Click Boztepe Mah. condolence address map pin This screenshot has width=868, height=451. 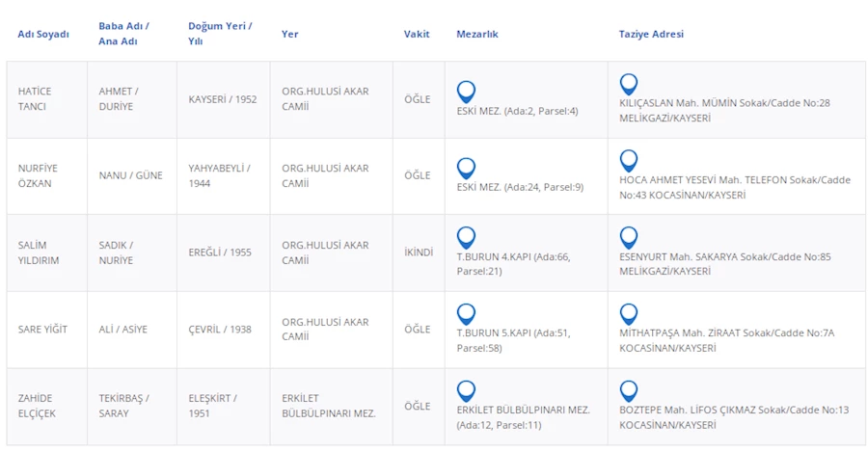(629, 390)
